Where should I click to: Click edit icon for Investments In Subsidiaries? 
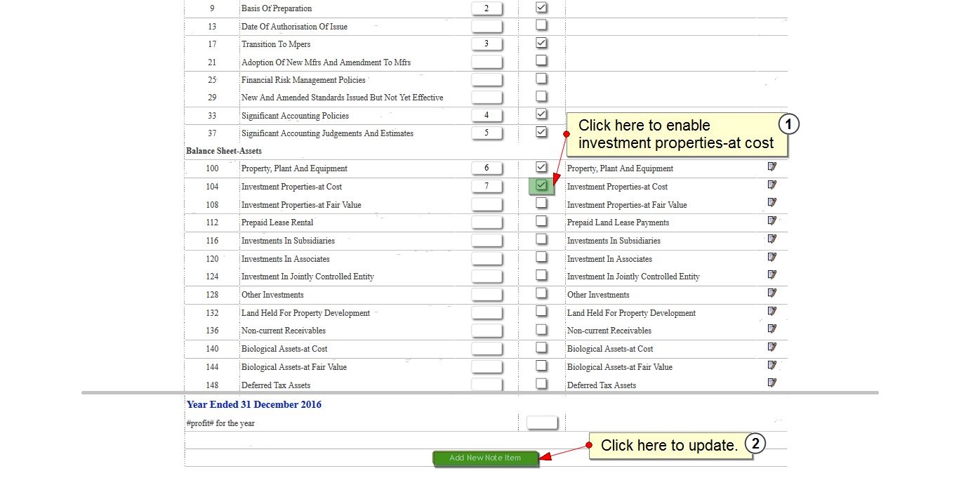(772, 239)
